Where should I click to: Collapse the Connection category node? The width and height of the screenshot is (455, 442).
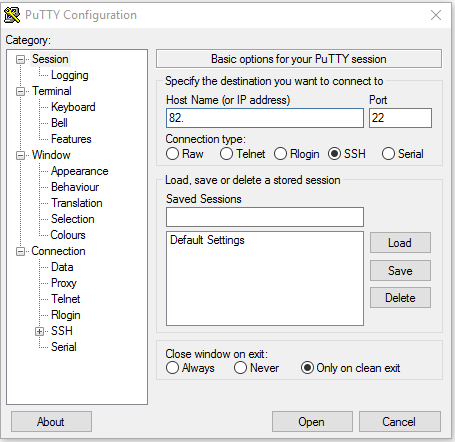coord(20,251)
